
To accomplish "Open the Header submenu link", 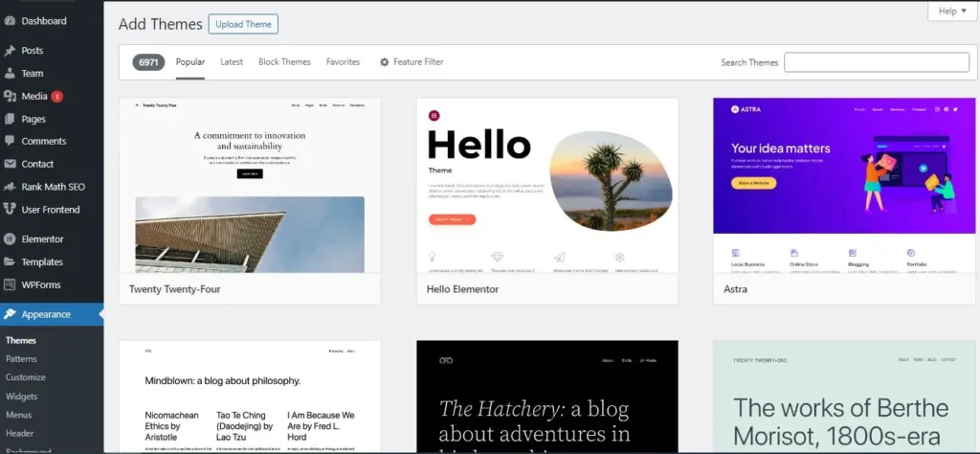I will (x=19, y=433).
